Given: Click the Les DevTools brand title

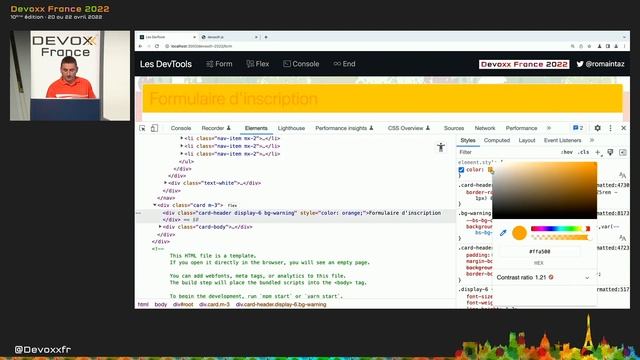Looking at the screenshot, I should [x=166, y=64].
